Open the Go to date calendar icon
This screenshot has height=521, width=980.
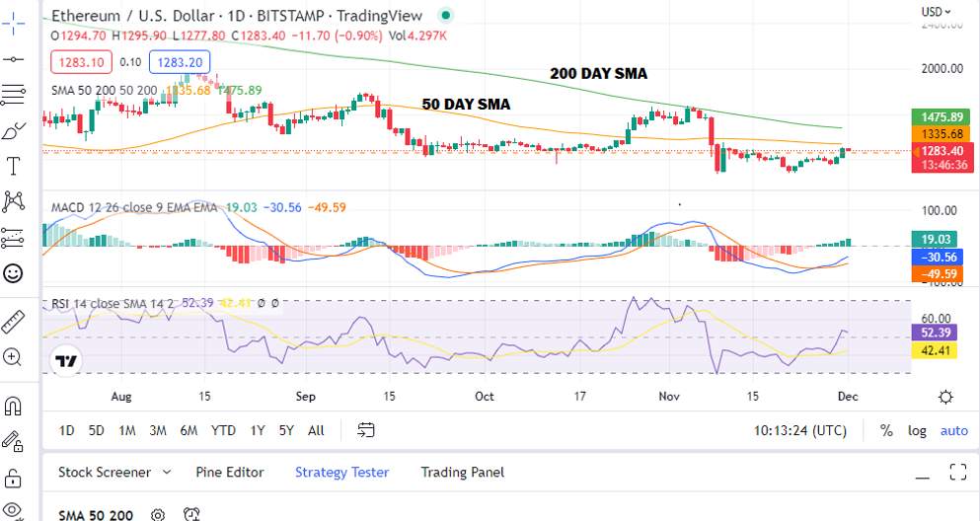click(x=365, y=430)
